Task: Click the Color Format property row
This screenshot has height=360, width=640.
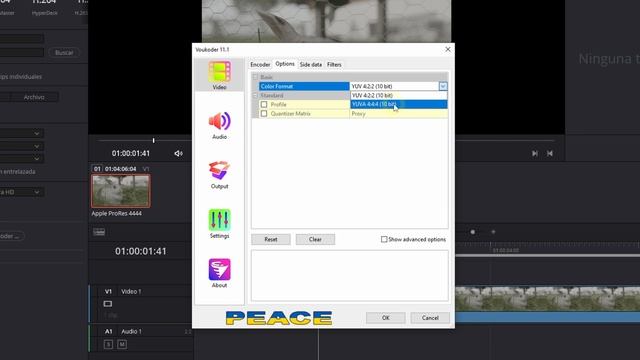Action: point(304,87)
